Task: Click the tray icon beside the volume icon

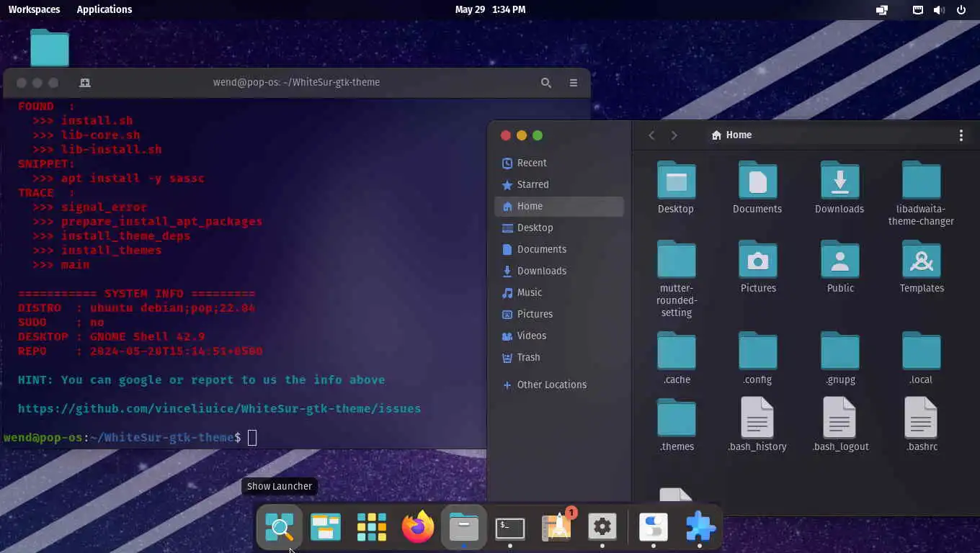Action: click(x=918, y=10)
